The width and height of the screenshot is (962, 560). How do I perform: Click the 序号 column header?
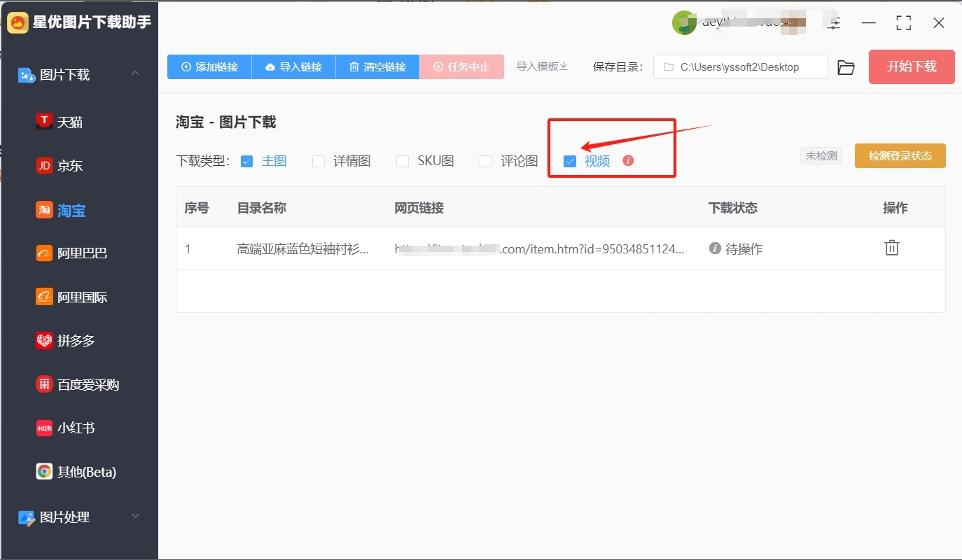pos(197,208)
